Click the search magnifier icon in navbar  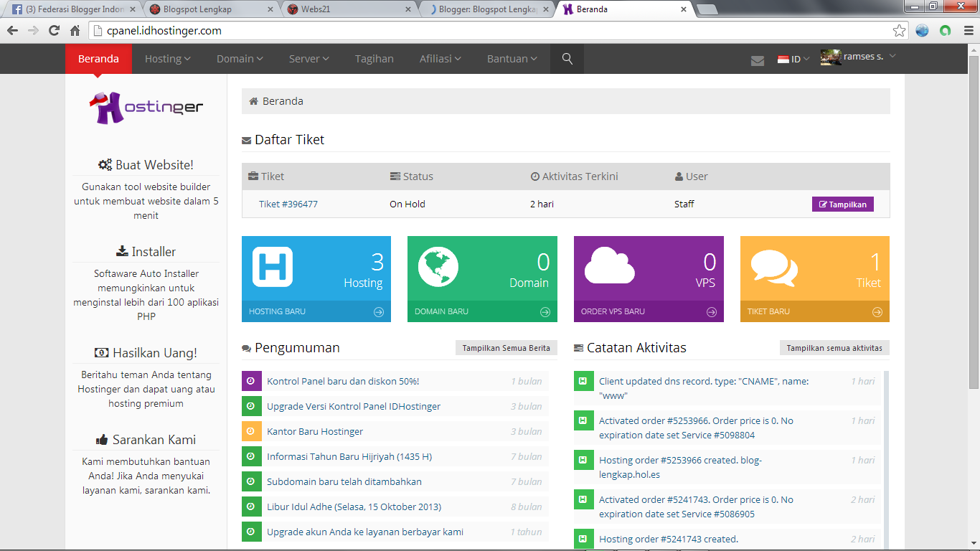pyautogui.click(x=567, y=59)
